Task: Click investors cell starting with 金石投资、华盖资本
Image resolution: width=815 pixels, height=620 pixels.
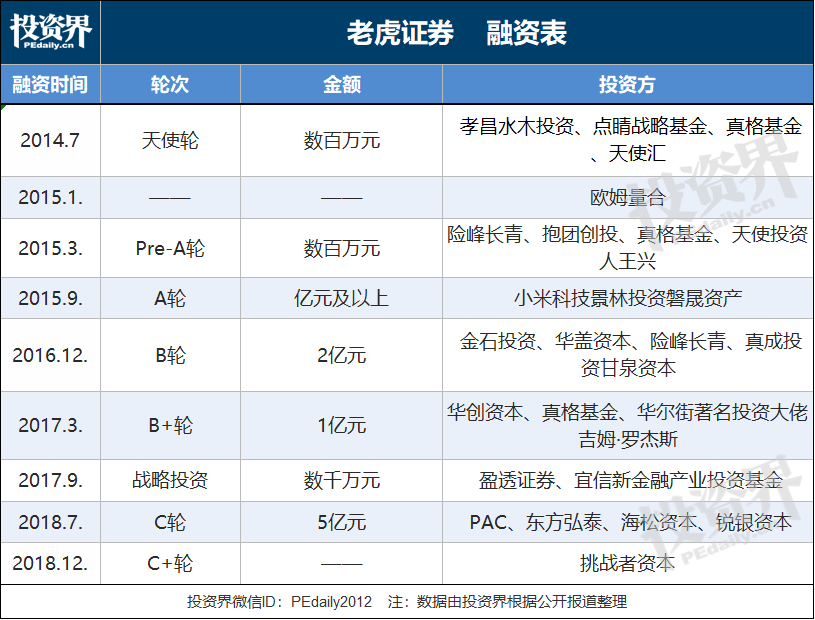Action: [x=627, y=355]
